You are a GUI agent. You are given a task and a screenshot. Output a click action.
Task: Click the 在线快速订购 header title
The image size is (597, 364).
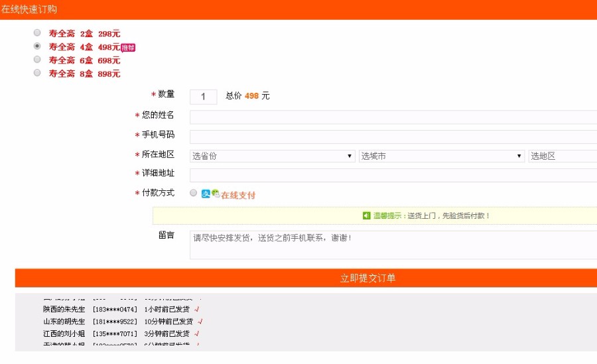29,9
